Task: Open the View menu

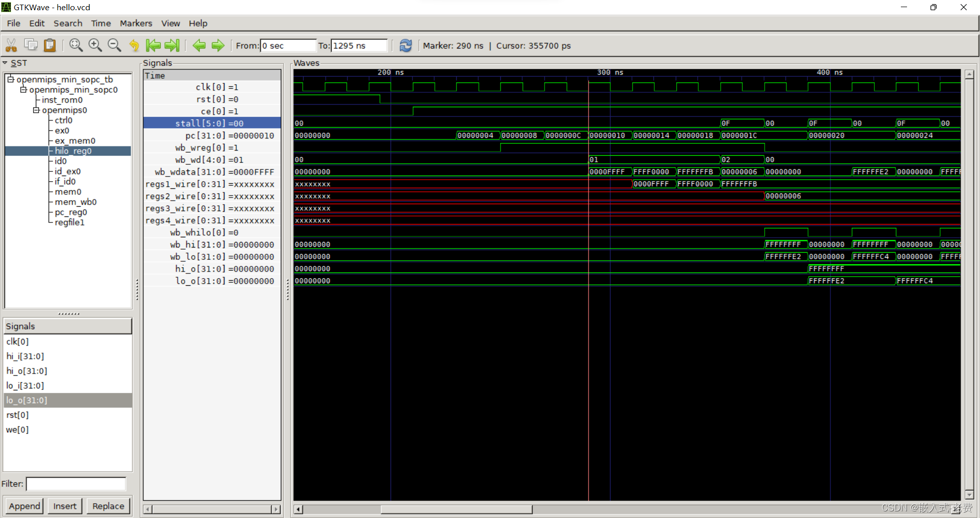Action: coord(170,23)
